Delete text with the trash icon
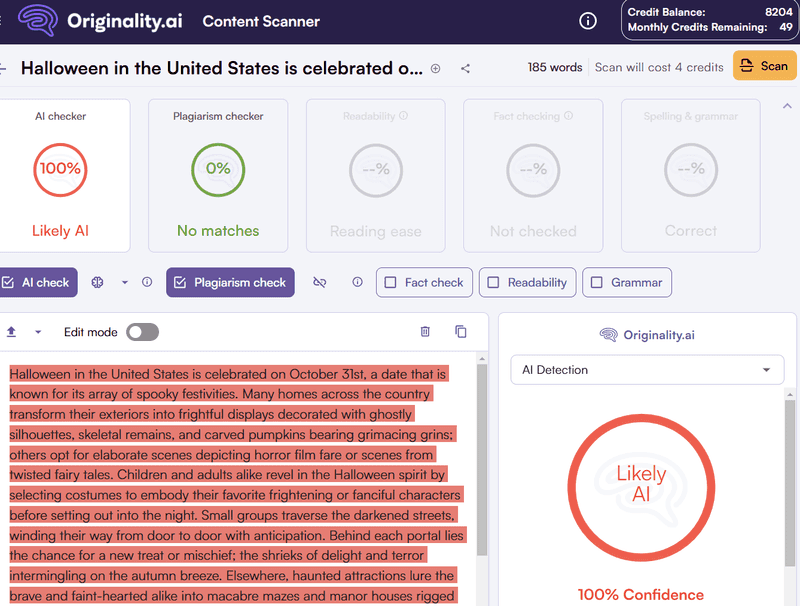Viewport: 800px width, 606px height. coord(425,332)
